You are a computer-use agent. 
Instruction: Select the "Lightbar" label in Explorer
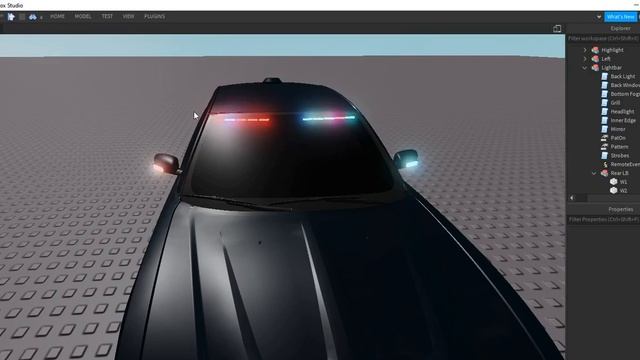(611, 68)
